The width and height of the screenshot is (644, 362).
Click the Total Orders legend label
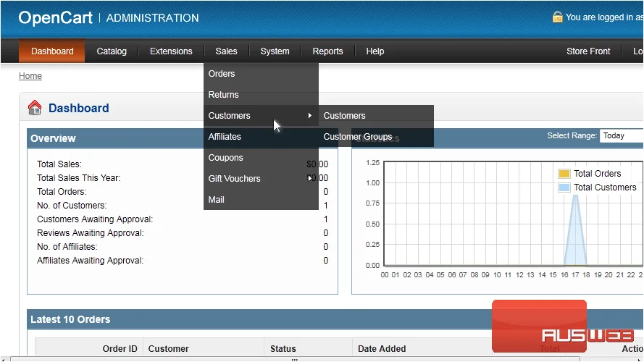pos(597,174)
